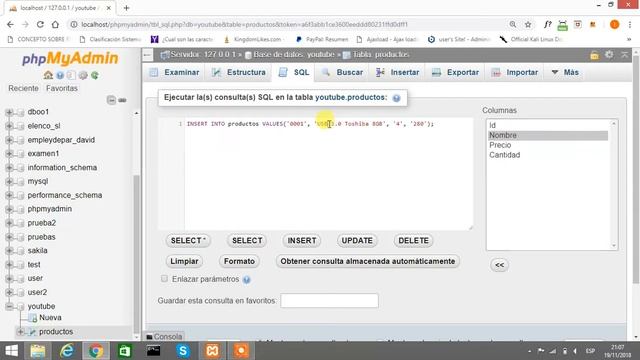Open the Insertar tab

click(397, 72)
